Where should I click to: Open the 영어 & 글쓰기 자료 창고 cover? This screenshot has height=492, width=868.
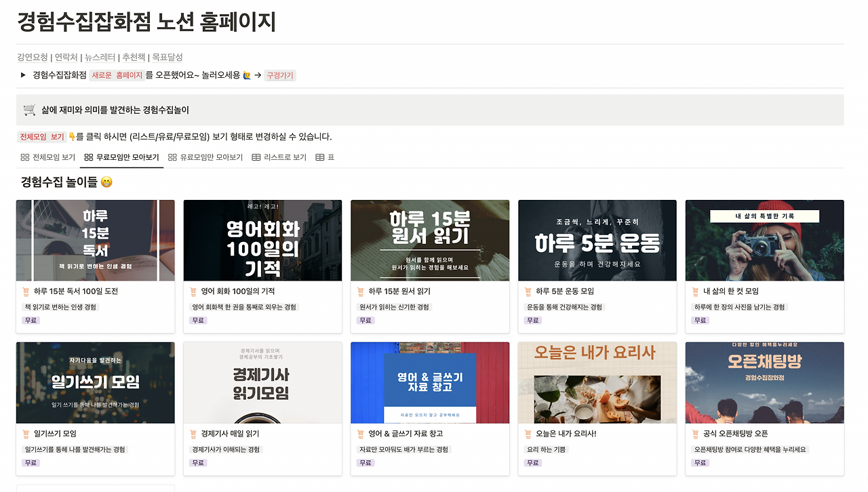pos(430,383)
